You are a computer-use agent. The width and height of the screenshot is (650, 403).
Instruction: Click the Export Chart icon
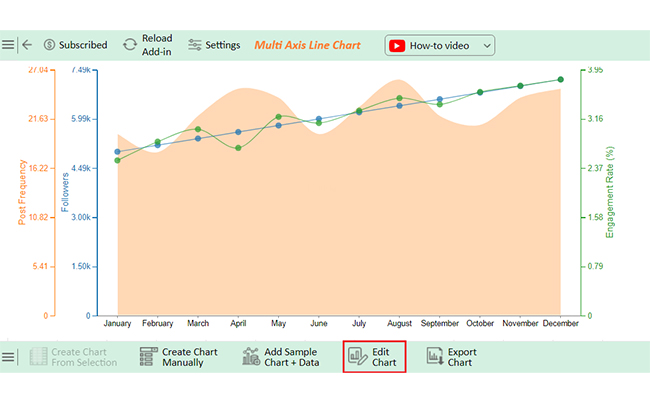pos(435,357)
